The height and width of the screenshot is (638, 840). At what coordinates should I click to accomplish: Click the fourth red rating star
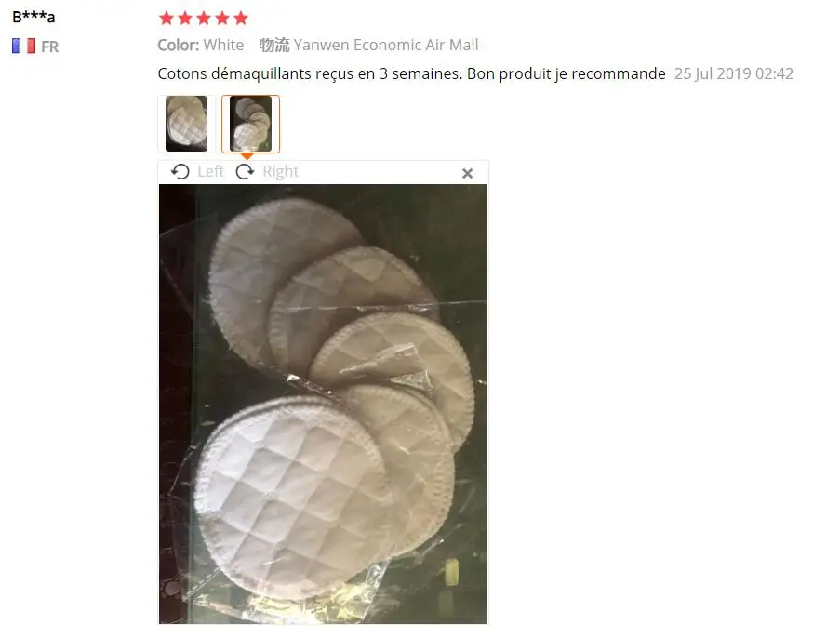tap(222, 19)
